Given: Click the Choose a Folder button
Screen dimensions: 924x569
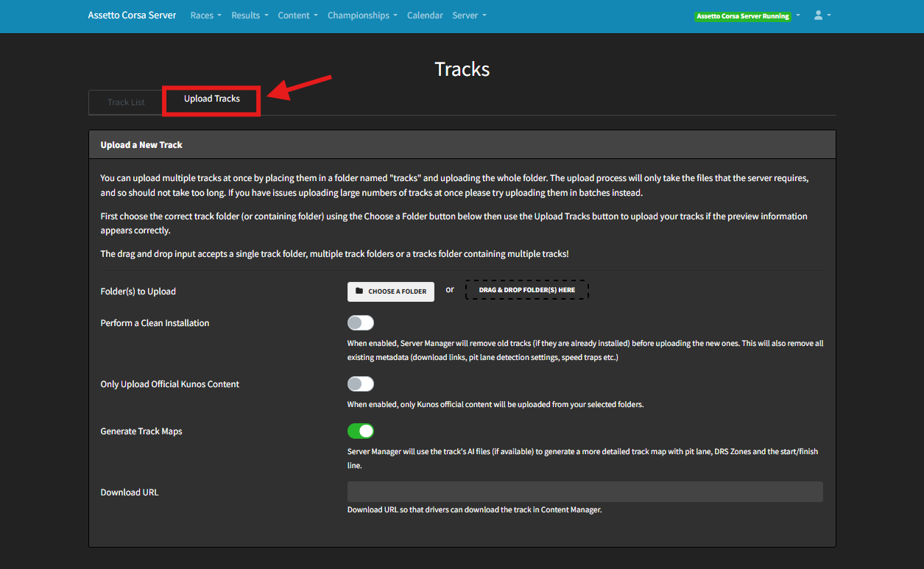Looking at the screenshot, I should (x=391, y=291).
